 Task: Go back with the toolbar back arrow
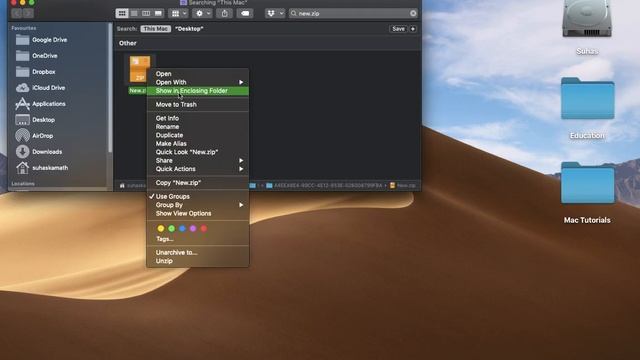tap(17, 13)
